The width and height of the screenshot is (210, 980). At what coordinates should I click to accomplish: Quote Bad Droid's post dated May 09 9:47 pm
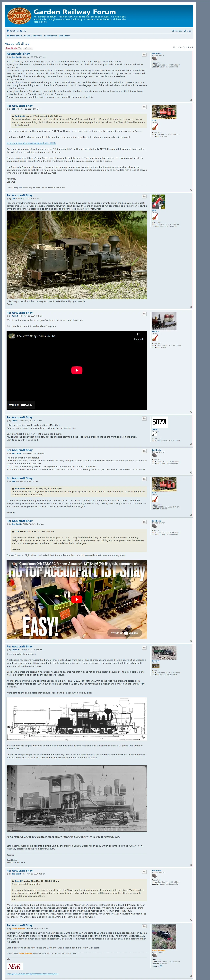pyautogui.click(x=144, y=451)
